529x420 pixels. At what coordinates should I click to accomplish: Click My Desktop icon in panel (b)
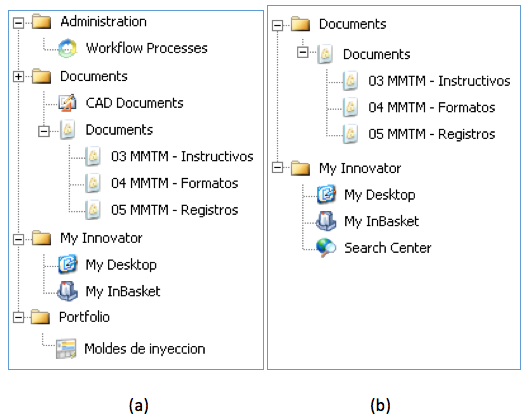326,195
